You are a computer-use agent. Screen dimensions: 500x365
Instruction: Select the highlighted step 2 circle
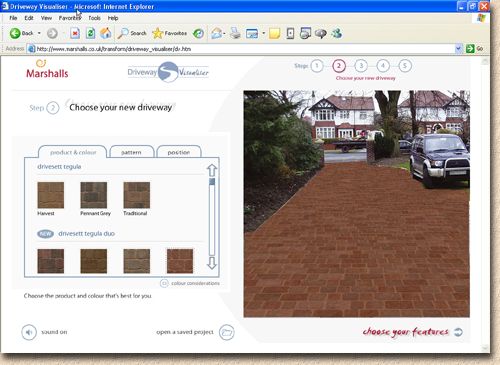339,66
